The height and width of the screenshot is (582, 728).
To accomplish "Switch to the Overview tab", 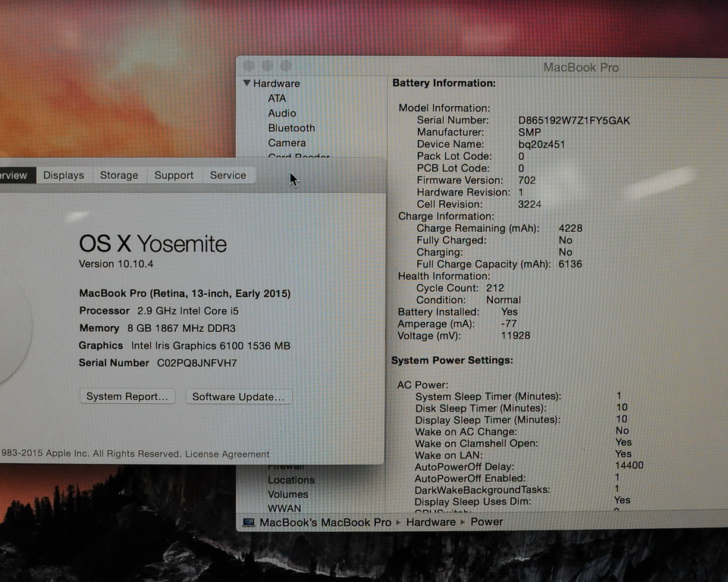I will (x=17, y=176).
